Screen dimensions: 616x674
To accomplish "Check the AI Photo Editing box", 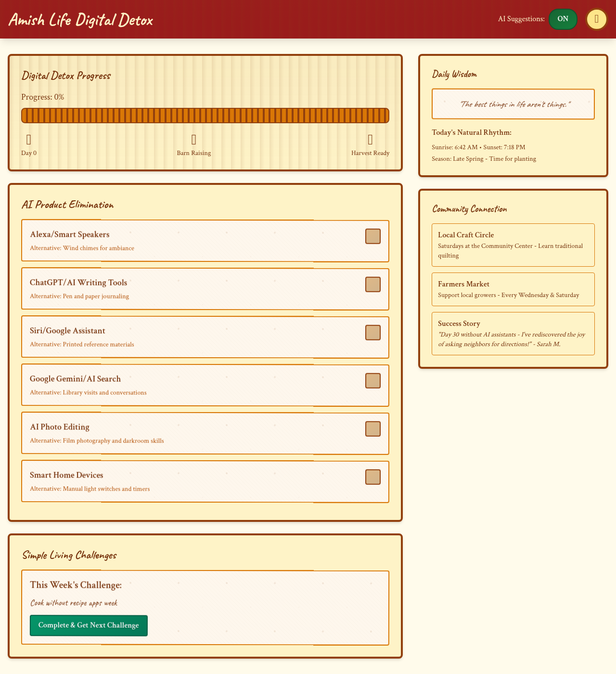I will [x=372, y=428].
